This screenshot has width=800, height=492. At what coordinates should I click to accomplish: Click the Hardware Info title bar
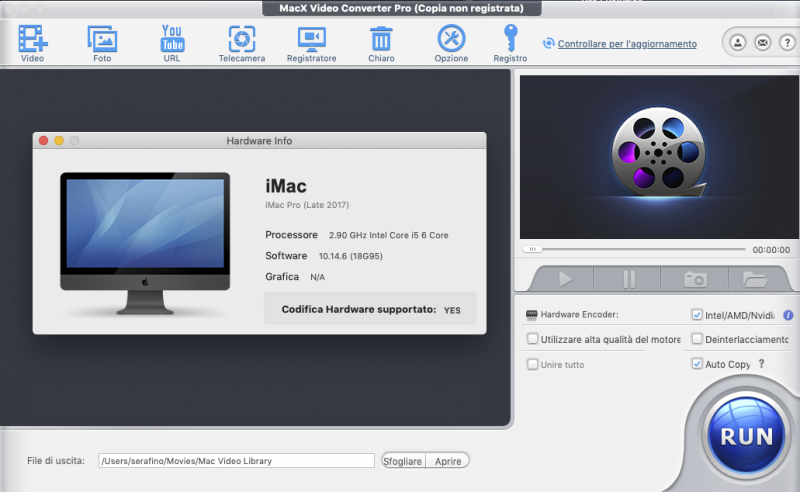pyautogui.click(x=259, y=140)
